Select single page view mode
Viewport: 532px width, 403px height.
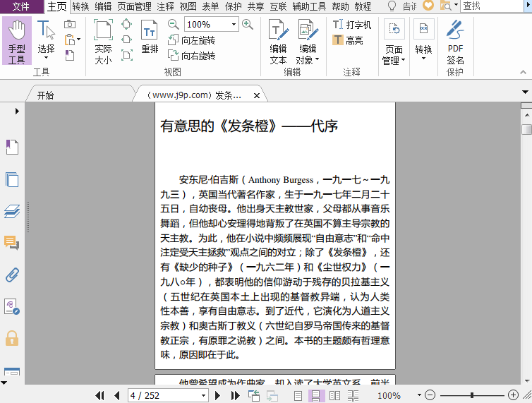298,395
